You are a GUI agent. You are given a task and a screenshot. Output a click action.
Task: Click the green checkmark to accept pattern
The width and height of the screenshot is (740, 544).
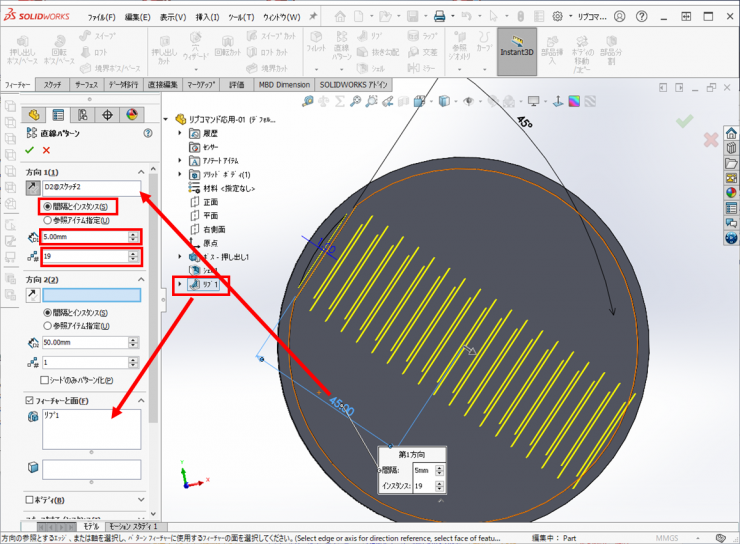(29, 150)
